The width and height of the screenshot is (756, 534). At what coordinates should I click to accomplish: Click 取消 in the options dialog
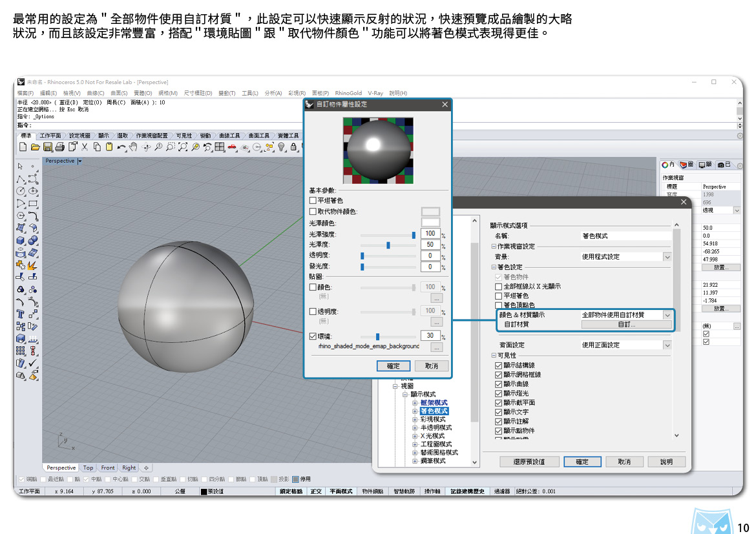click(x=624, y=462)
